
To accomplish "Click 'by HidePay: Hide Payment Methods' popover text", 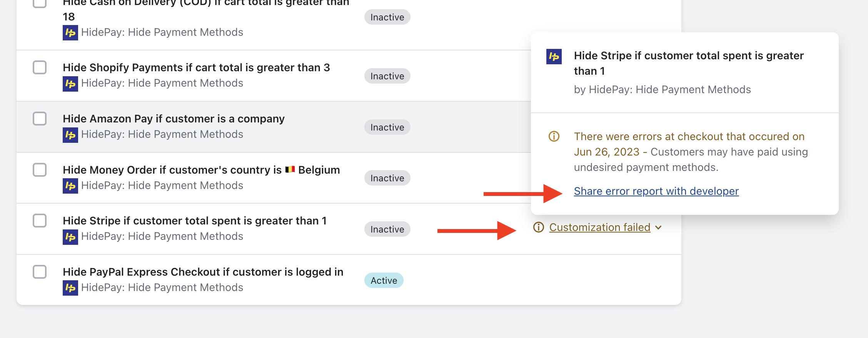I will pyautogui.click(x=662, y=89).
